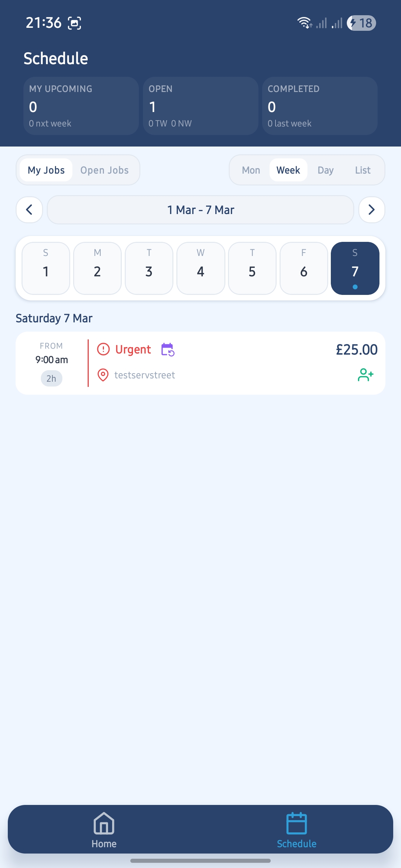
Task: Open the Open jobs summary card
Action: (x=200, y=106)
